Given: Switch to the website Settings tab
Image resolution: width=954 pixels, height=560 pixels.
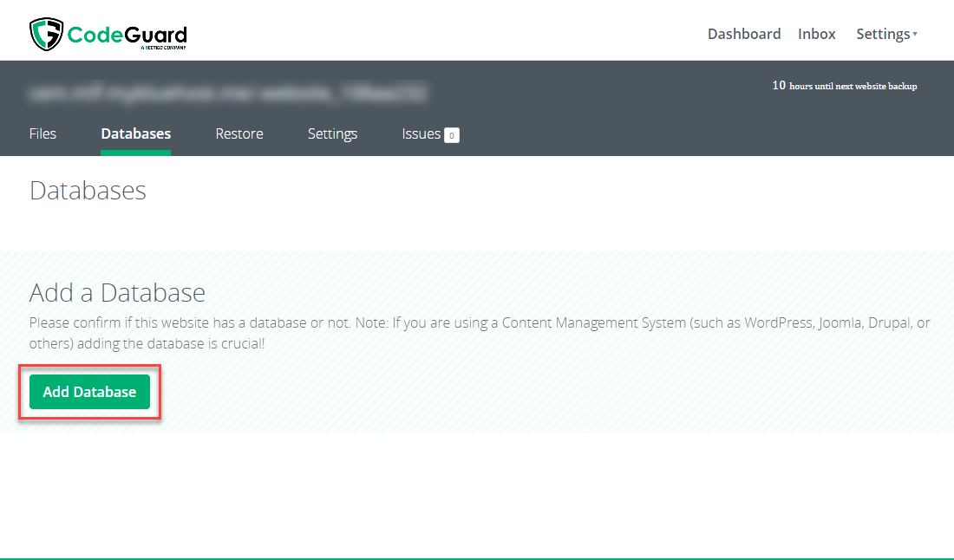Looking at the screenshot, I should 332,133.
